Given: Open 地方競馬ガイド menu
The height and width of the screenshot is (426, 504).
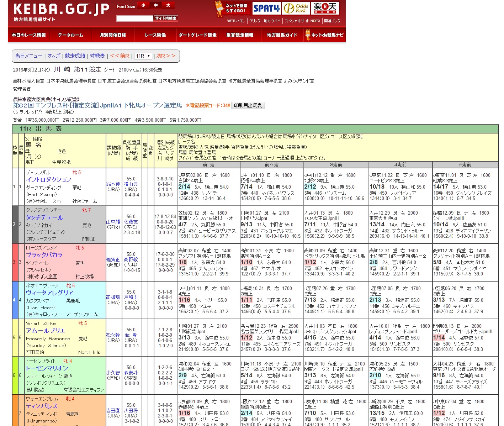Looking at the screenshot, I should 282,35.
